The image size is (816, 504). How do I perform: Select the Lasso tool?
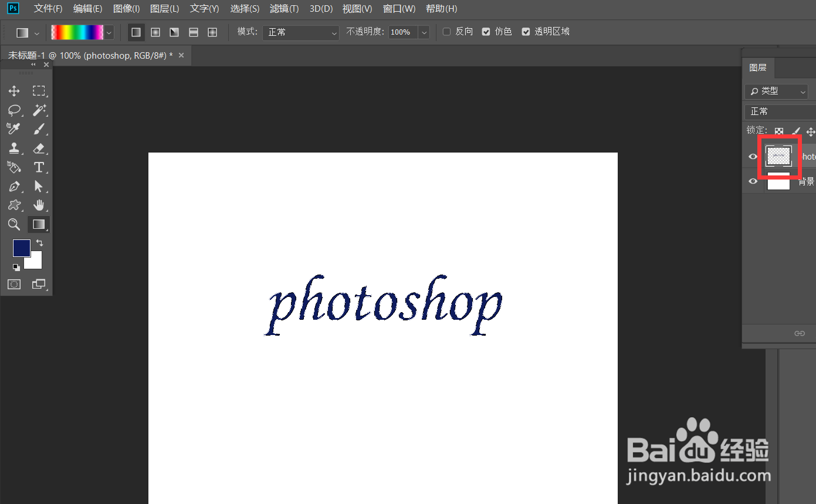point(14,110)
